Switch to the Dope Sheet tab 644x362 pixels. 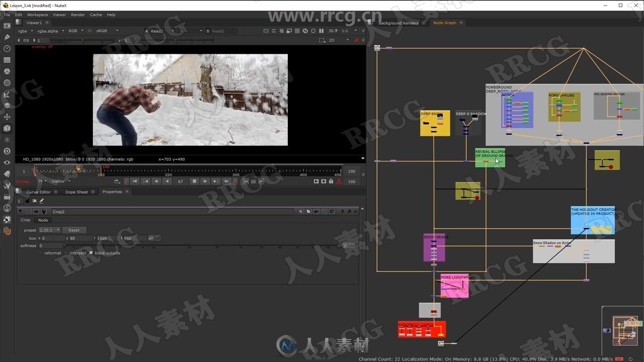click(x=76, y=192)
